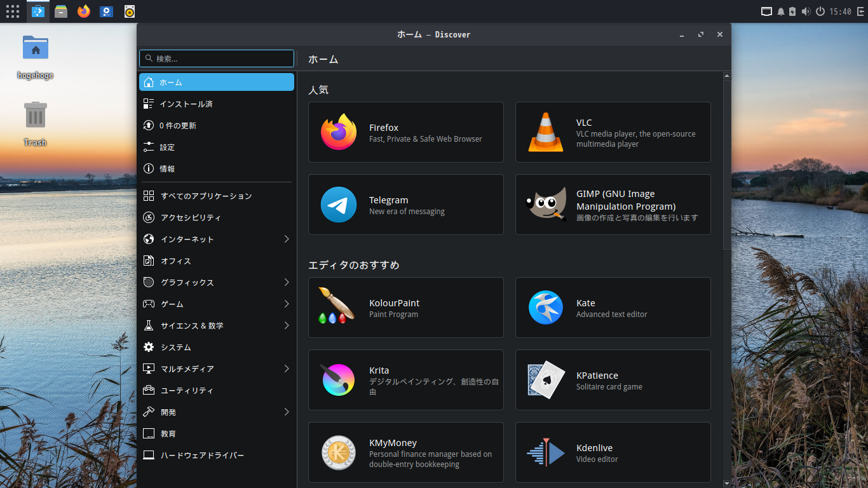The image size is (868, 488).
Task: Select the アクセシビリティ category
Action: point(217,217)
